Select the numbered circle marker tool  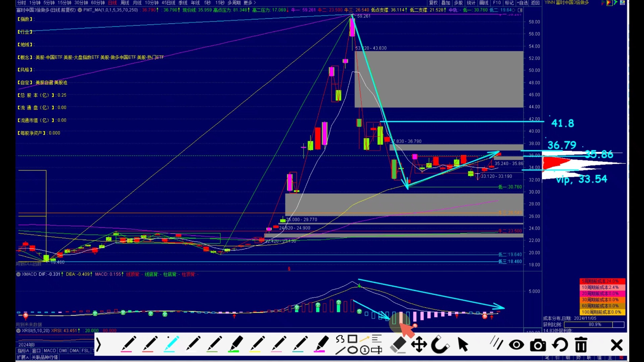point(365,351)
